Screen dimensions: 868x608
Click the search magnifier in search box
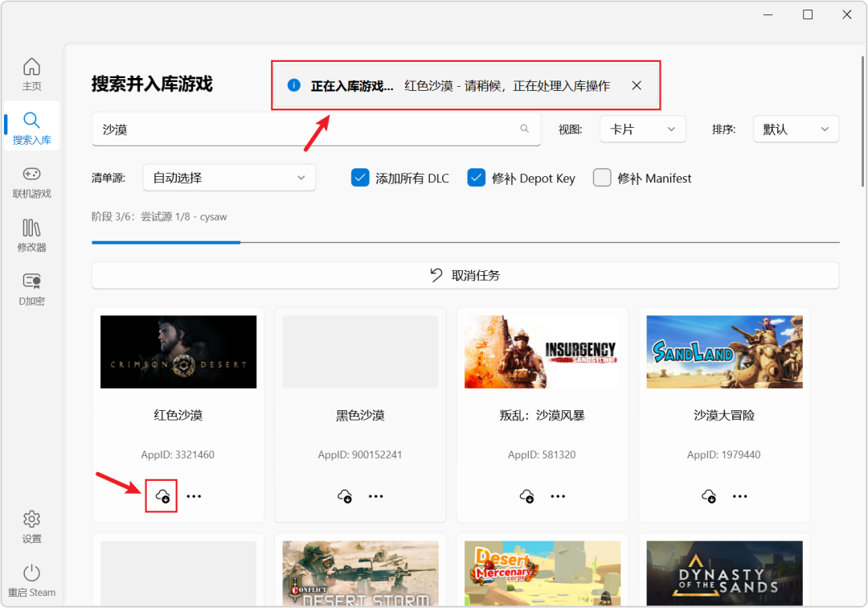click(524, 129)
